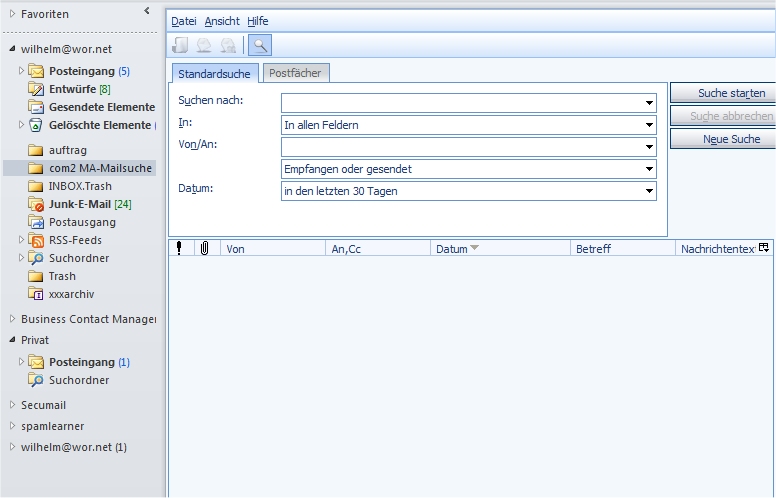This screenshot has width=776, height=498.
Task: Click the Suchordner icon under Privat
Action: click(x=36, y=380)
